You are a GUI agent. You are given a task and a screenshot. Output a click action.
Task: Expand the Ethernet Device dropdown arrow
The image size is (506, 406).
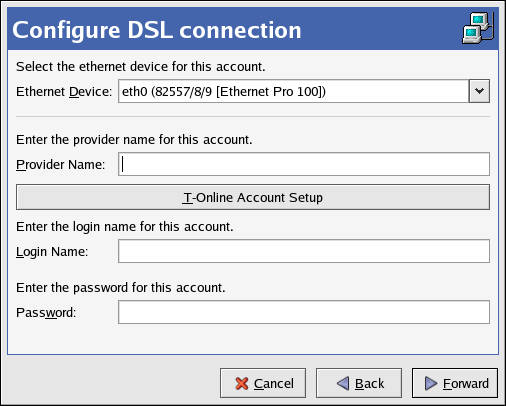pos(479,91)
